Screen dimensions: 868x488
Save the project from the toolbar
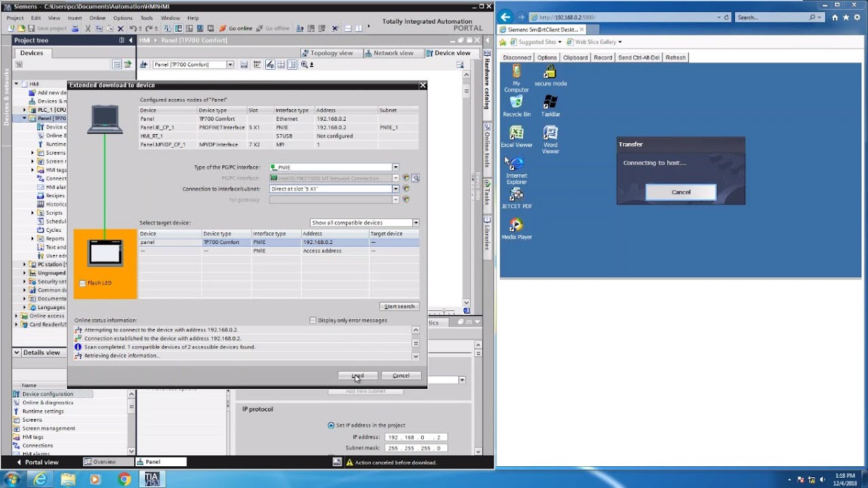tap(47, 28)
